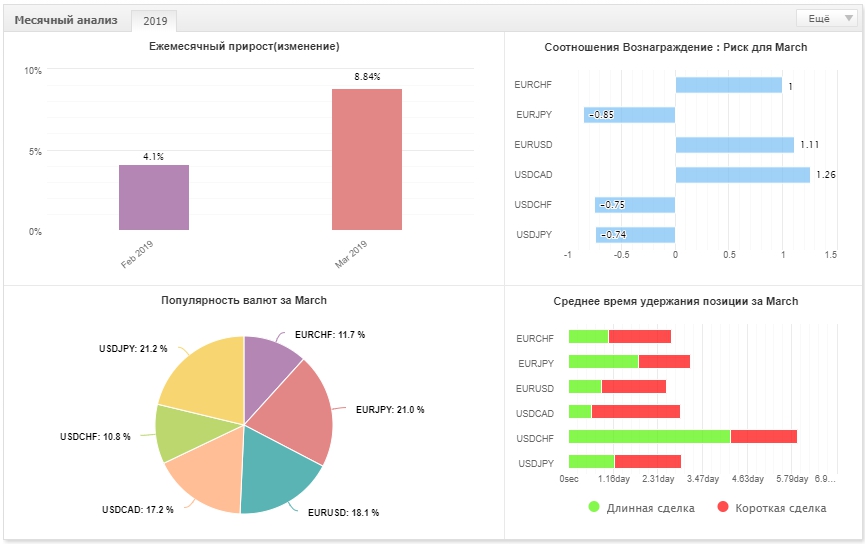865x544 pixels.
Task: Click the 8.84% value label
Action: coord(367,77)
